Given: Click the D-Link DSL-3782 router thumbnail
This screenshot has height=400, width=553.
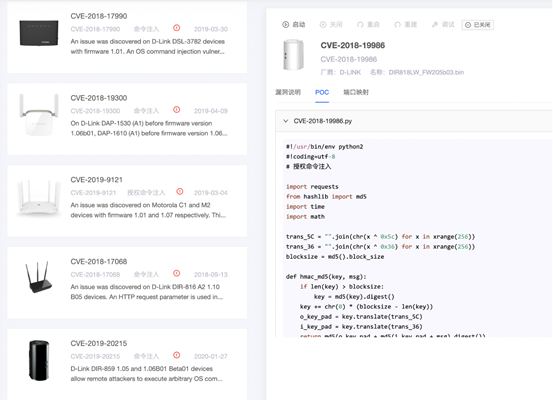Looking at the screenshot, I should click(x=39, y=33).
